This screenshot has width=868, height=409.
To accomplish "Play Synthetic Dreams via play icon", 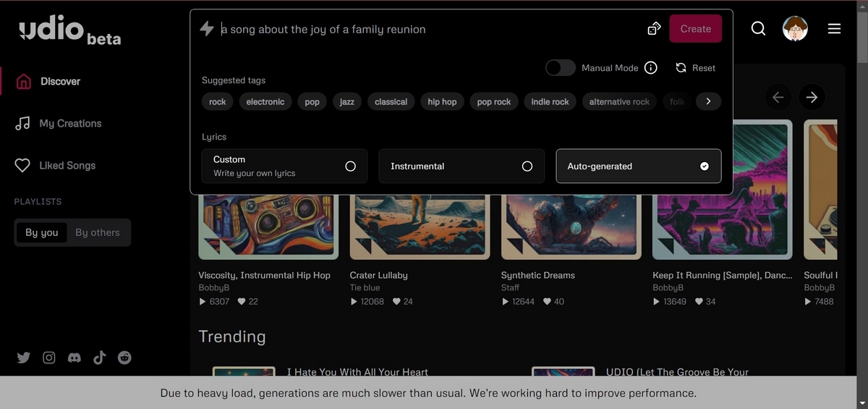I will [x=505, y=302].
